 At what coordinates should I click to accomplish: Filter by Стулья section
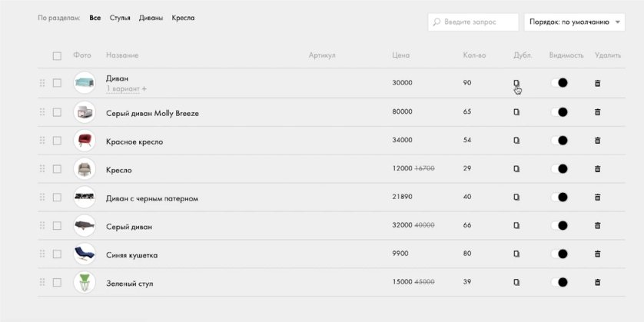click(120, 18)
